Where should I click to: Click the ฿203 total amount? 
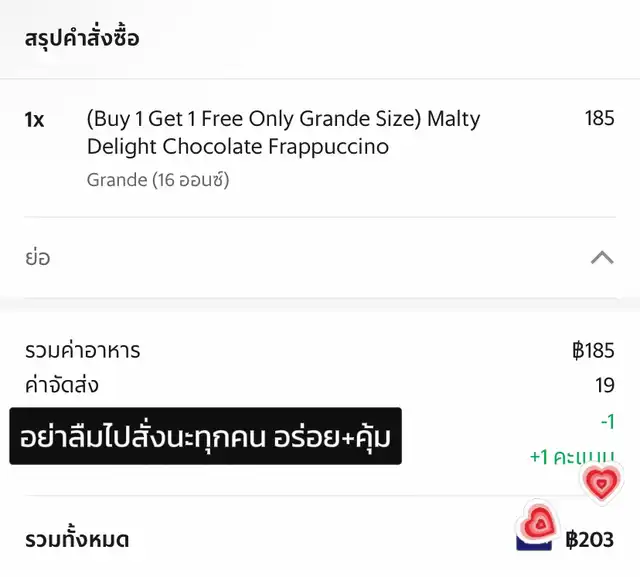(589, 540)
